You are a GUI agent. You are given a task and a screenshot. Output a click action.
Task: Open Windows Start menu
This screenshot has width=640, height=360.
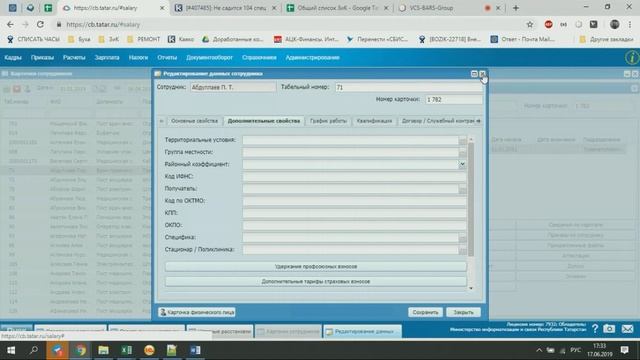coord(11,350)
